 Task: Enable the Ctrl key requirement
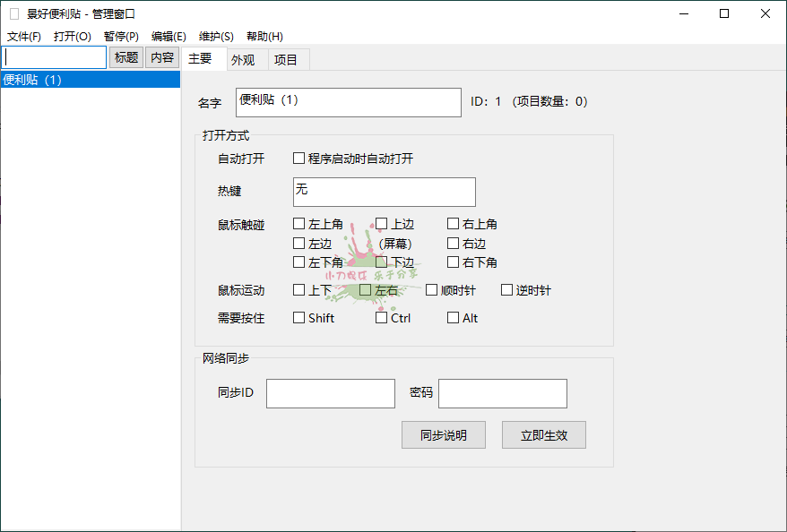[x=381, y=317]
